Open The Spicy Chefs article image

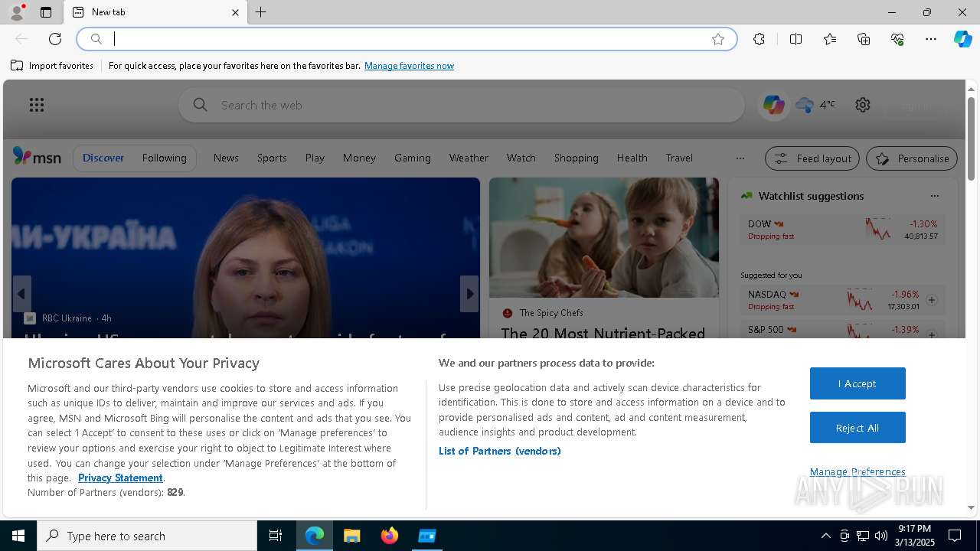coord(604,237)
